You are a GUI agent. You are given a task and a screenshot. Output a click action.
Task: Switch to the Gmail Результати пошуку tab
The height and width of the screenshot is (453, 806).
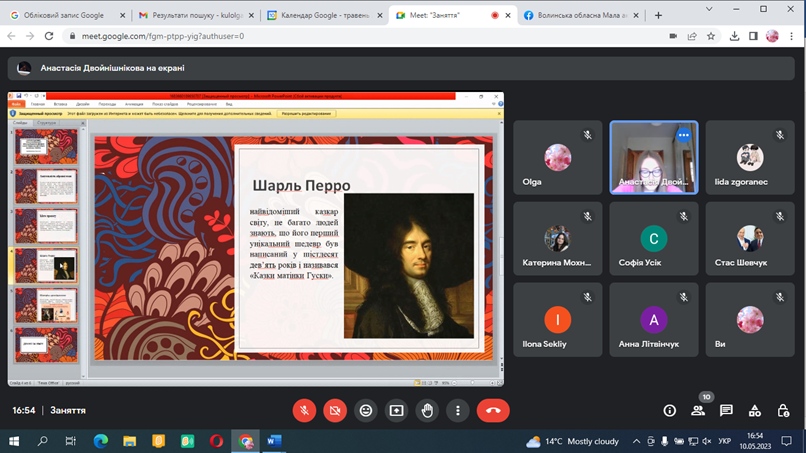(192, 15)
